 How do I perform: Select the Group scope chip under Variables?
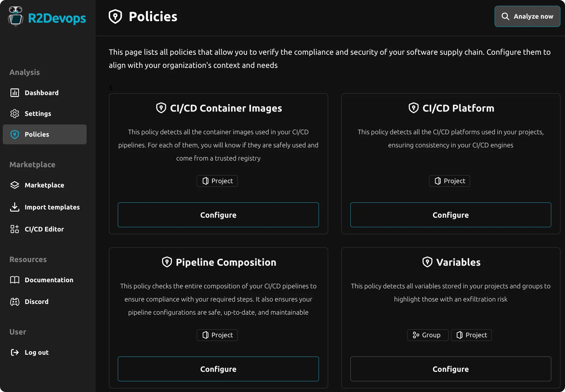(428, 335)
